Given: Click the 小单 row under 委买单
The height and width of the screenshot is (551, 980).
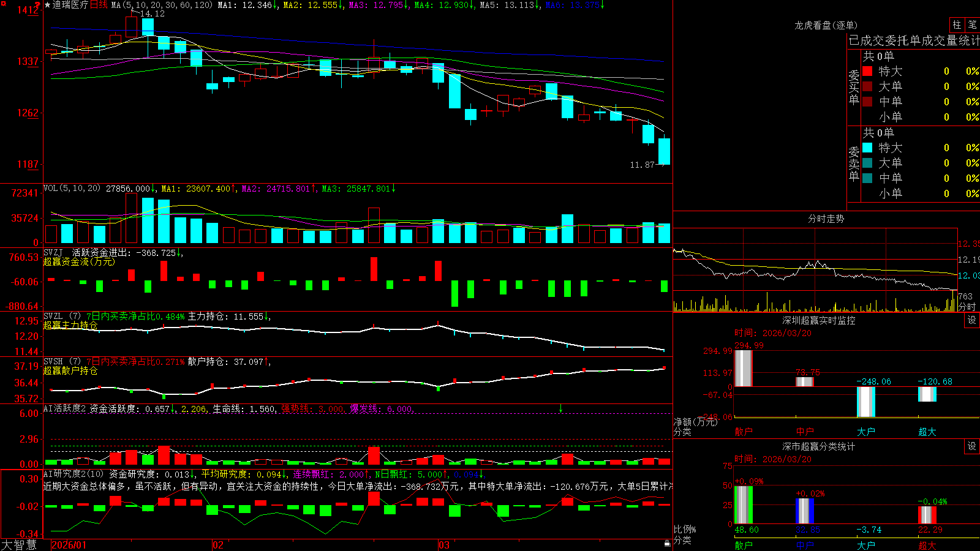Looking at the screenshot, I should 921,117.
